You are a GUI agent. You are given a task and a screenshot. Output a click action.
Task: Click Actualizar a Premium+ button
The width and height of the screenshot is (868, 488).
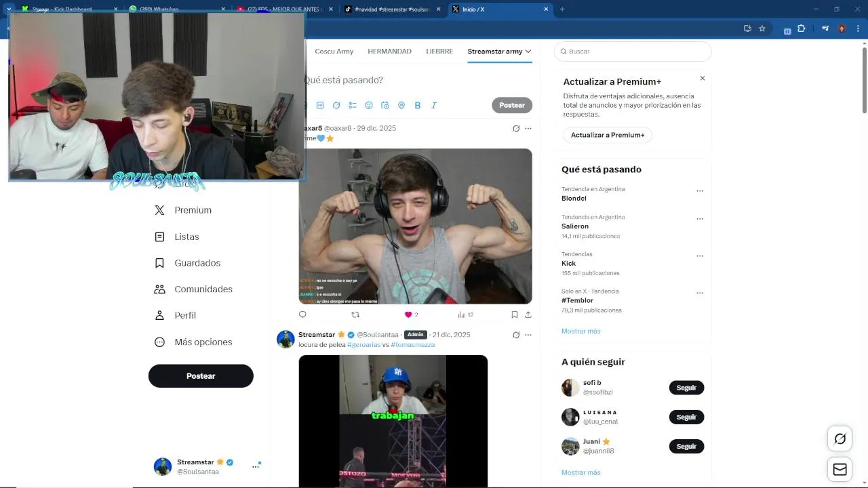tap(608, 135)
